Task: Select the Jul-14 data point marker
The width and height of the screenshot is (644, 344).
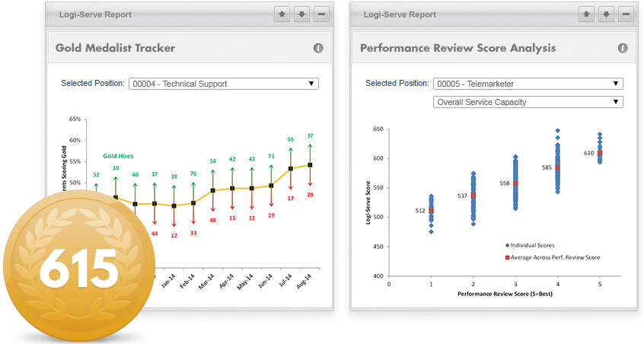Action: click(291, 169)
